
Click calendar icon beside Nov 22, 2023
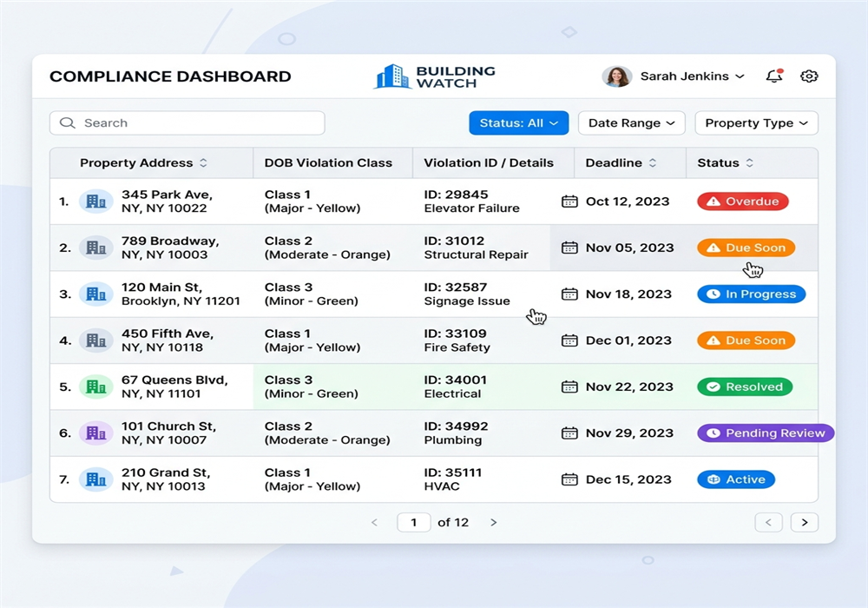569,387
